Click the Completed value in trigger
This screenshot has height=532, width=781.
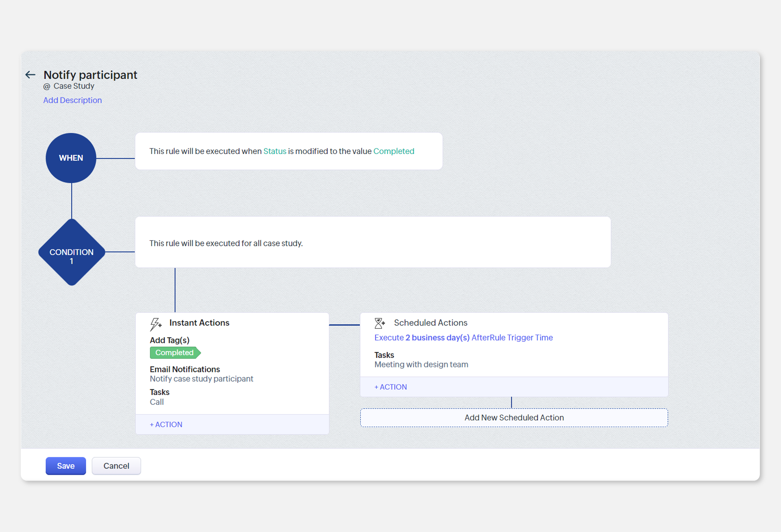click(393, 151)
